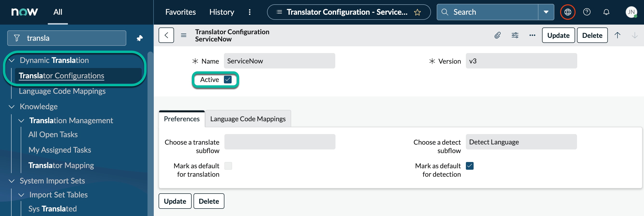Open the form context hamburger menu
Image resolution: width=644 pixels, height=216 pixels.
(x=183, y=35)
